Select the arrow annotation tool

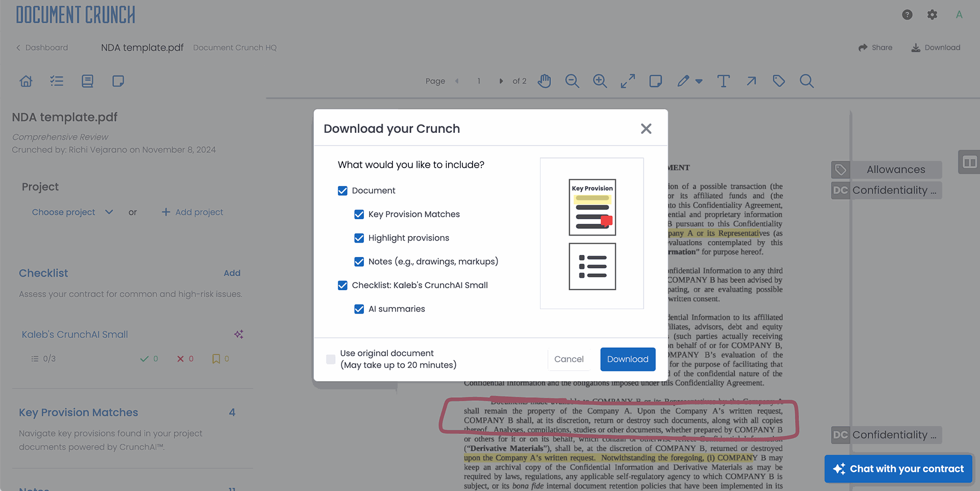pos(751,81)
